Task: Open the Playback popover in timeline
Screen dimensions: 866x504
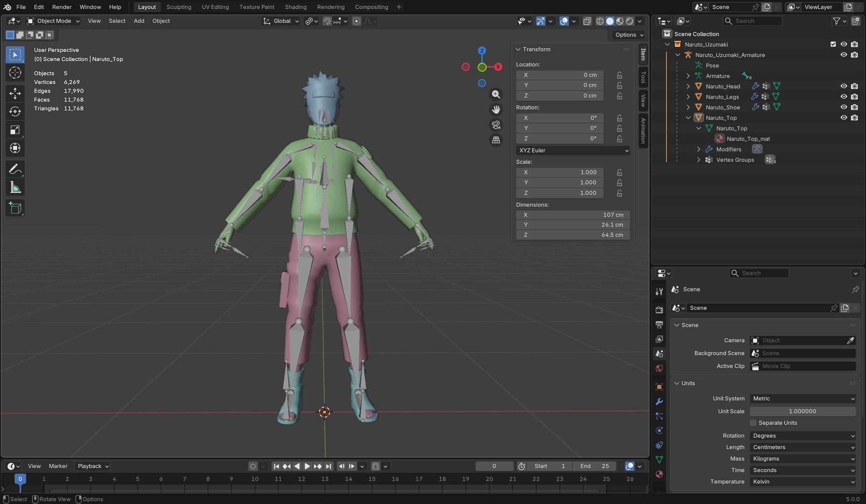Action: pos(93,466)
